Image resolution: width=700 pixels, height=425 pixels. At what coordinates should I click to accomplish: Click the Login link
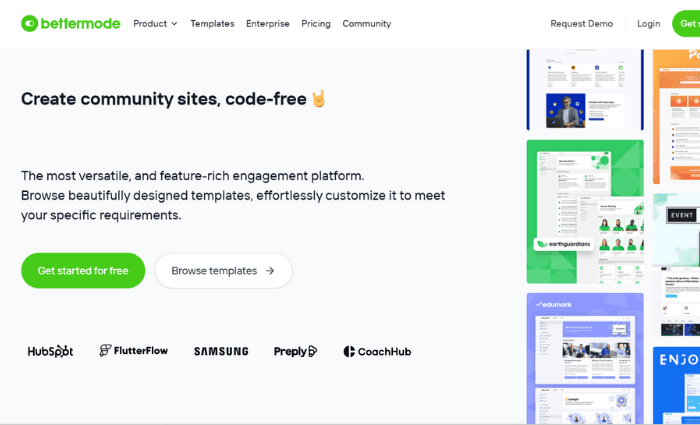[x=648, y=24]
